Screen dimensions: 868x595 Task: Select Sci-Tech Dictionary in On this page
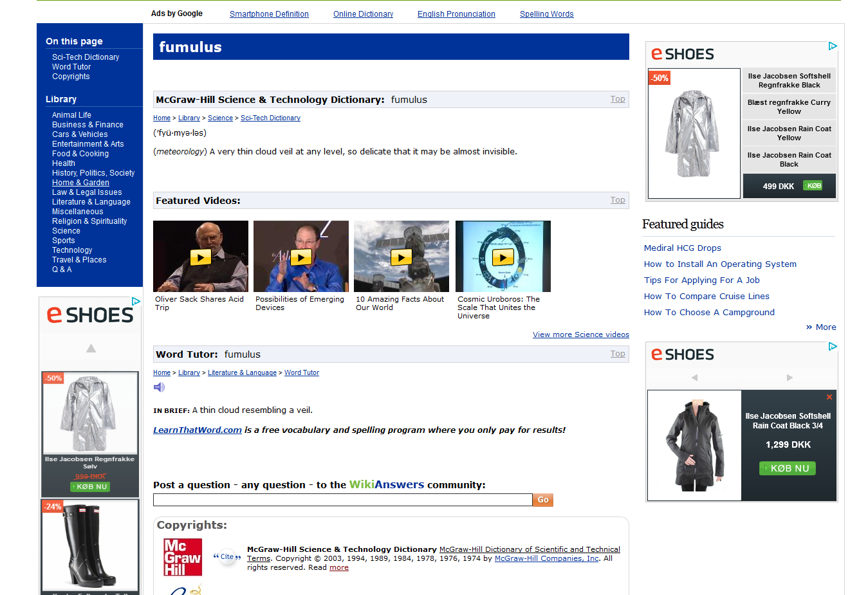(86, 57)
